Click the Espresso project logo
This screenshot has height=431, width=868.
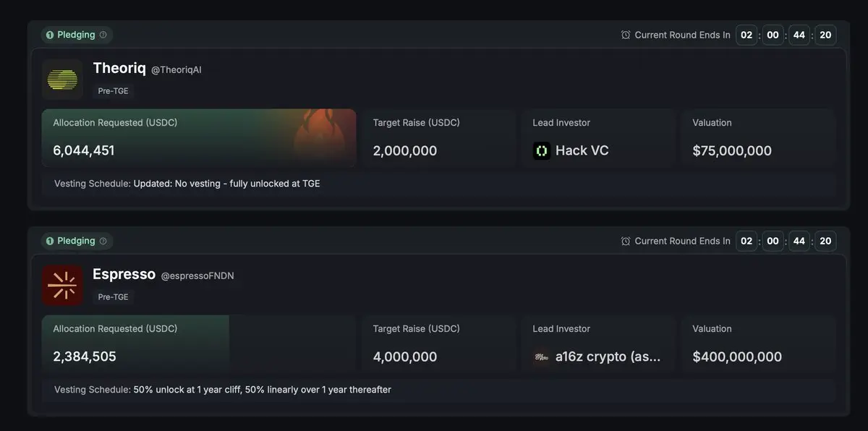62,285
